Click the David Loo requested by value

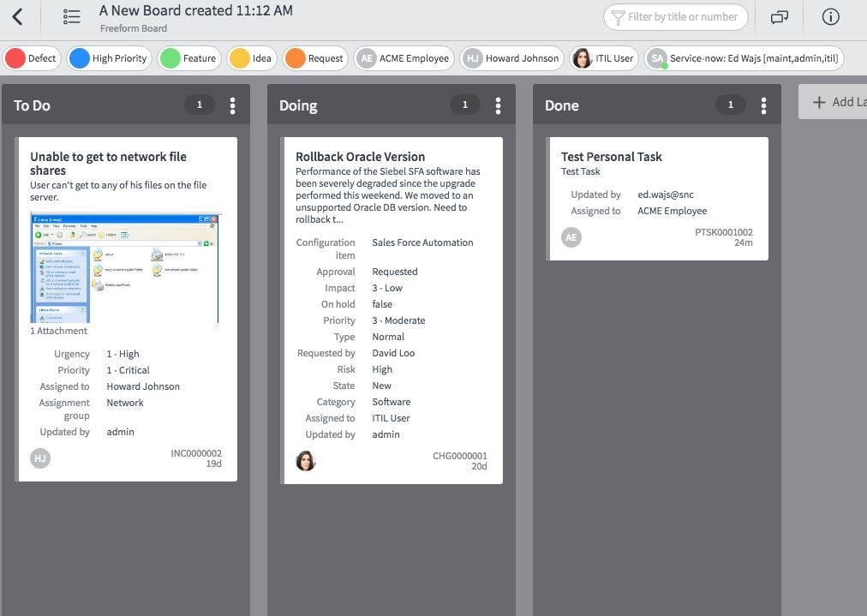(x=393, y=353)
